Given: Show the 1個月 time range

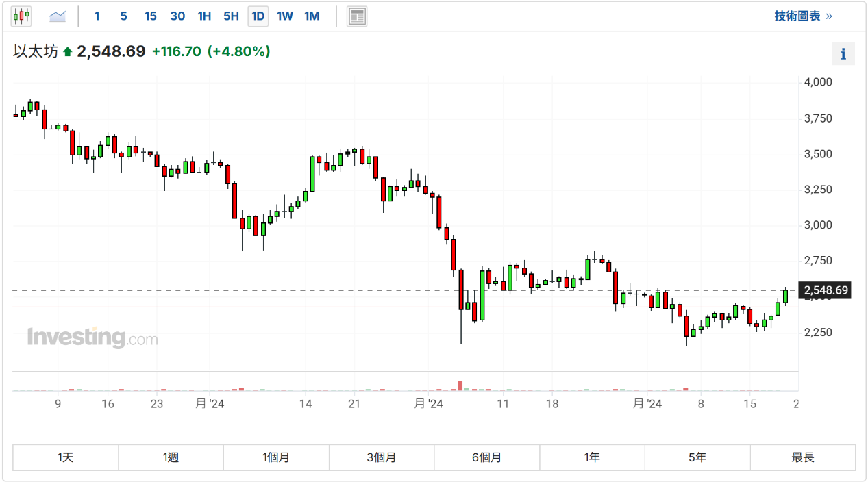Looking at the screenshot, I should tap(276, 457).
